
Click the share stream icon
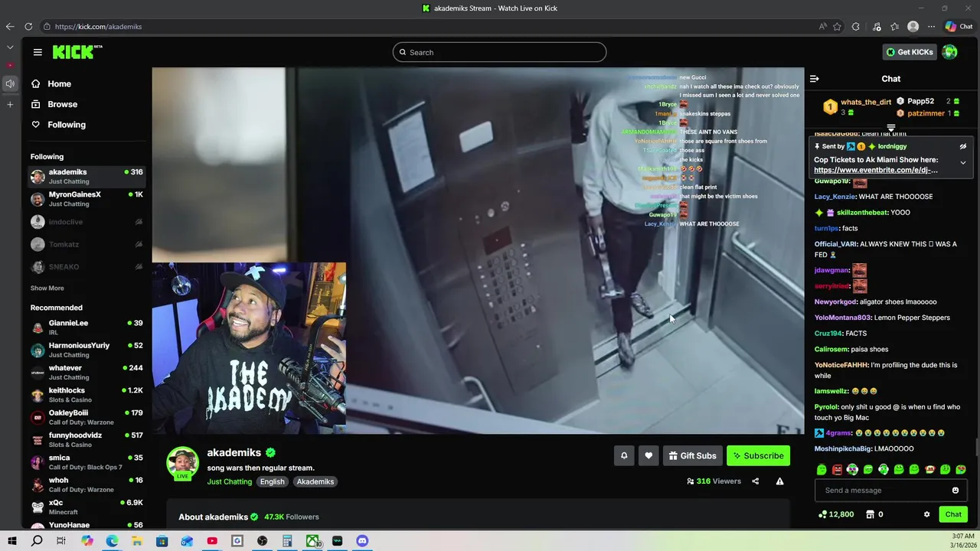pyautogui.click(x=755, y=481)
